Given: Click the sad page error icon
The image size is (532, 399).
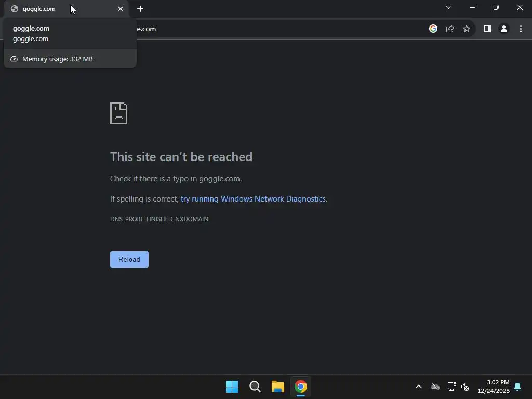Looking at the screenshot, I should pos(119,113).
